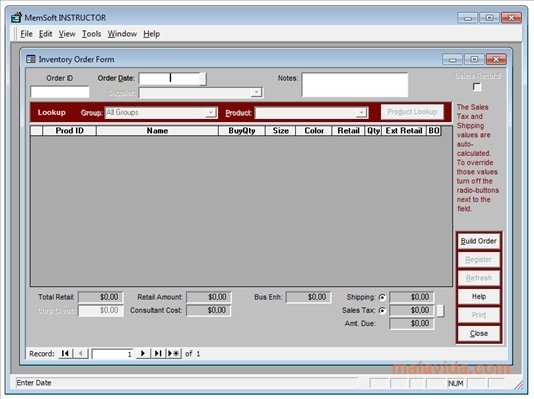The height and width of the screenshot is (399, 534).
Task: Go to the next record
Action: [x=143, y=353]
